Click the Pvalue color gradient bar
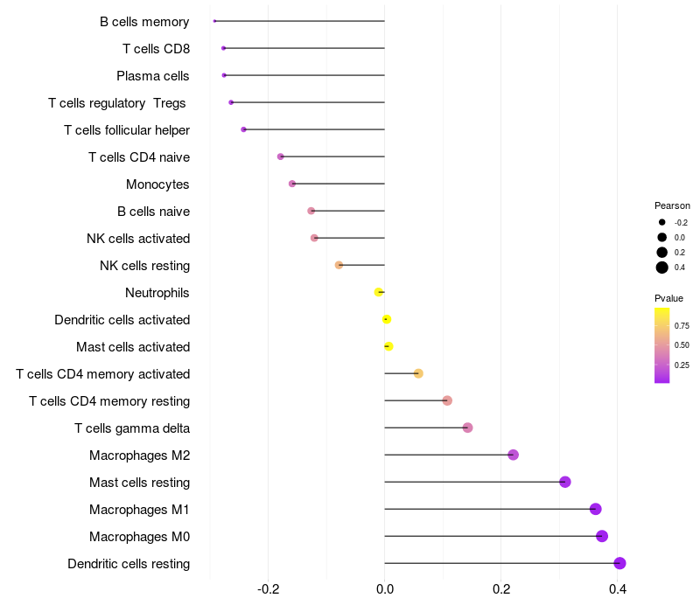Viewport: 700px width, 612px height. pos(662,344)
